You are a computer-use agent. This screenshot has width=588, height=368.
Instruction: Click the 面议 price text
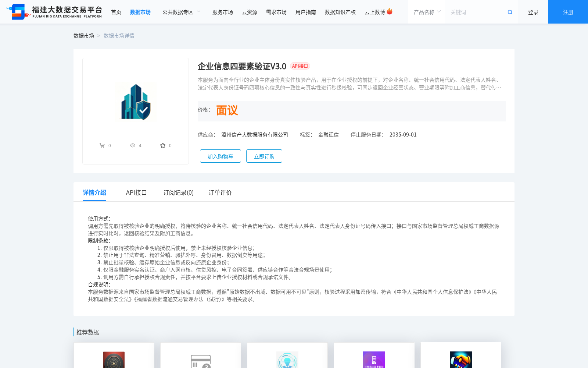coord(227,110)
